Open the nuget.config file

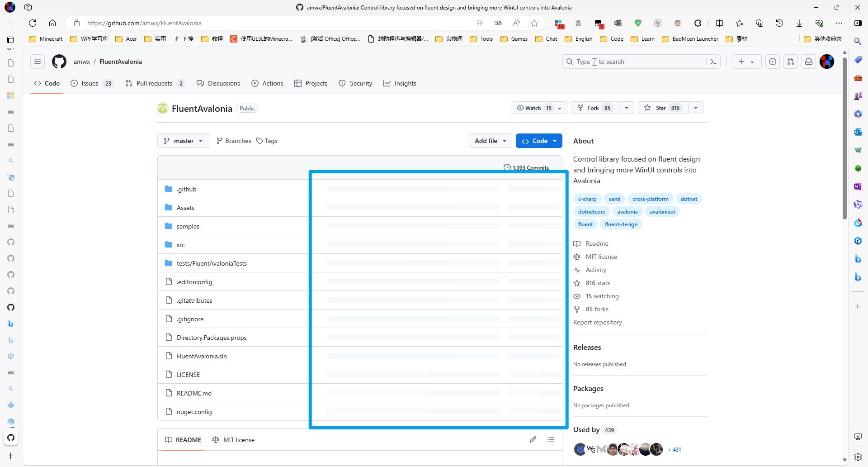point(194,412)
